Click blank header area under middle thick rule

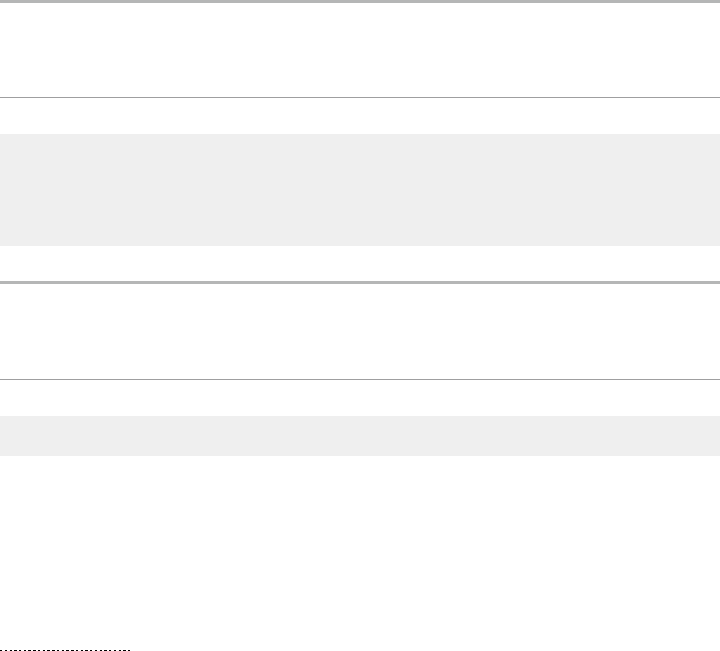pyautogui.click(x=360, y=331)
